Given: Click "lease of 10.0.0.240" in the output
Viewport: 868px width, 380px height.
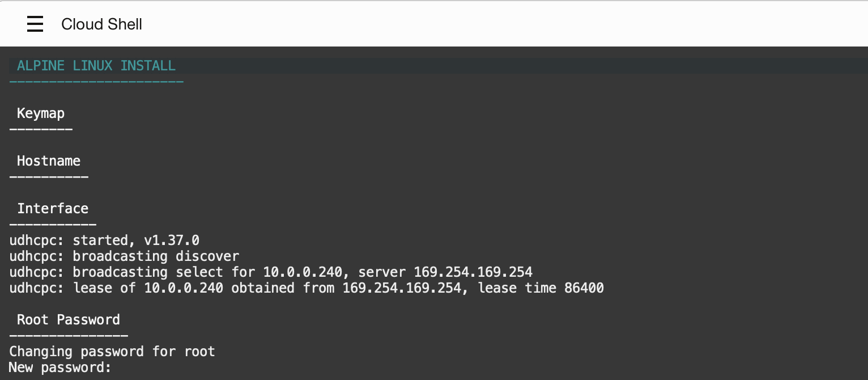Looking at the screenshot, I should [x=148, y=288].
